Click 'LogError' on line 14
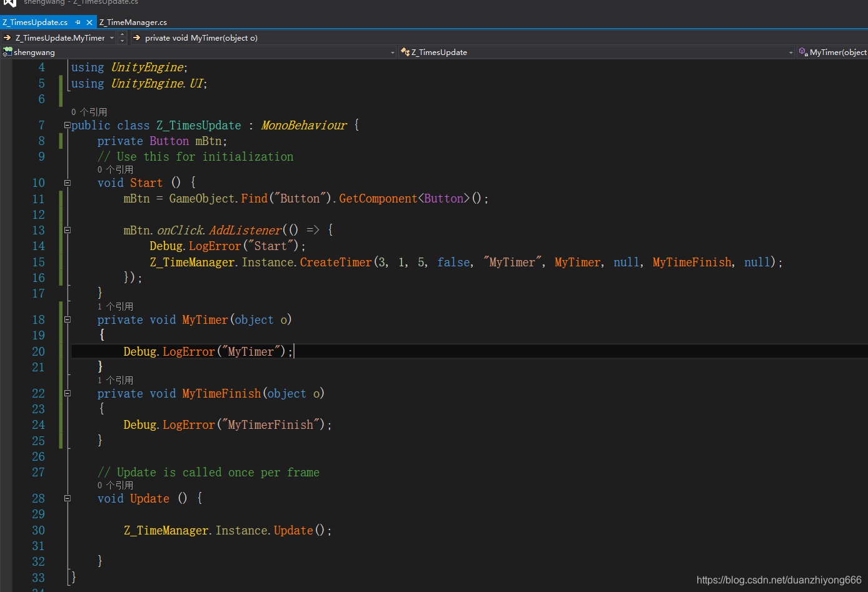Screen dimensions: 868x592 (214, 246)
